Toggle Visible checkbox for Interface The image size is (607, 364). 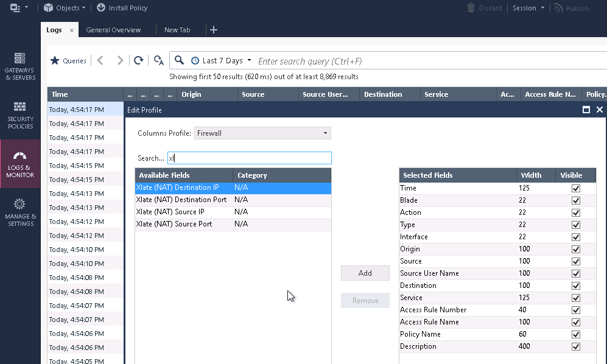[x=576, y=237]
